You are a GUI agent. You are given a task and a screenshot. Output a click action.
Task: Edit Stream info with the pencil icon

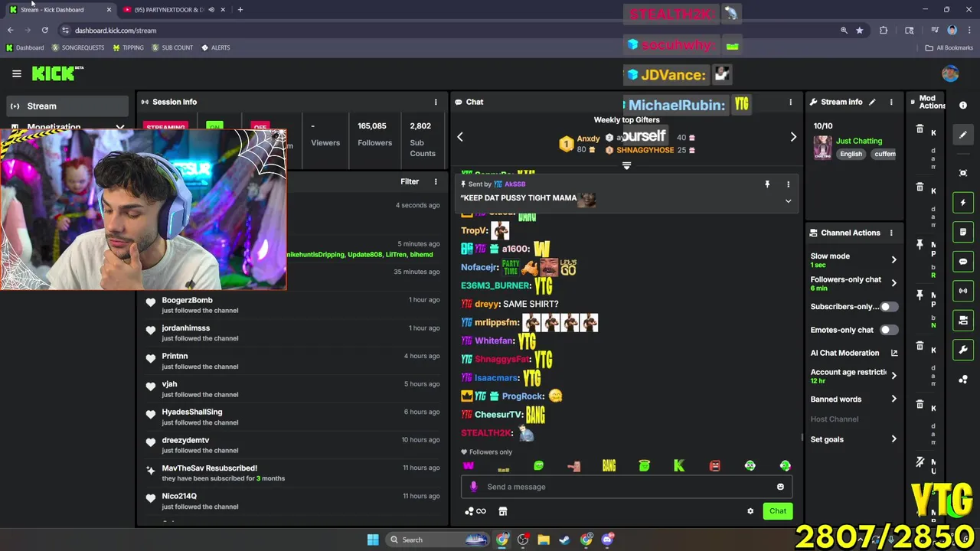coord(872,102)
